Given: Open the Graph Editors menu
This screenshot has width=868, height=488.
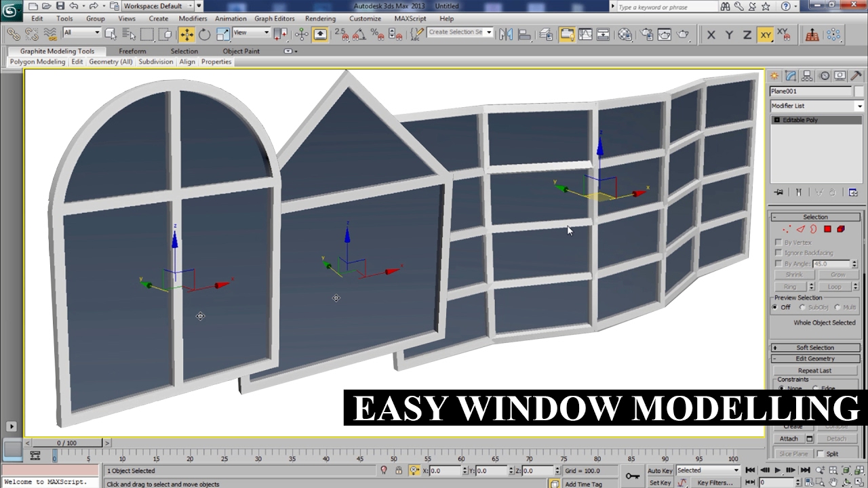Looking at the screenshot, I should pyautogui.click(x=275, y=18).
